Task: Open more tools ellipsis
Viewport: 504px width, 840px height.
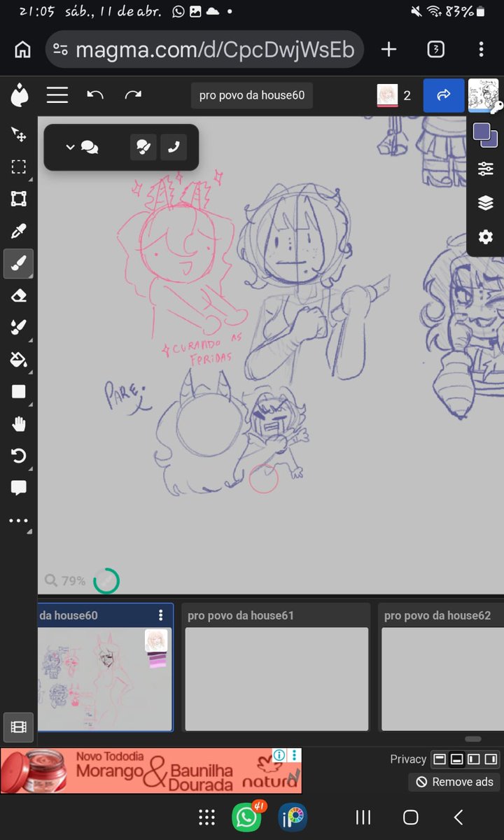Action: click(19, 520)
